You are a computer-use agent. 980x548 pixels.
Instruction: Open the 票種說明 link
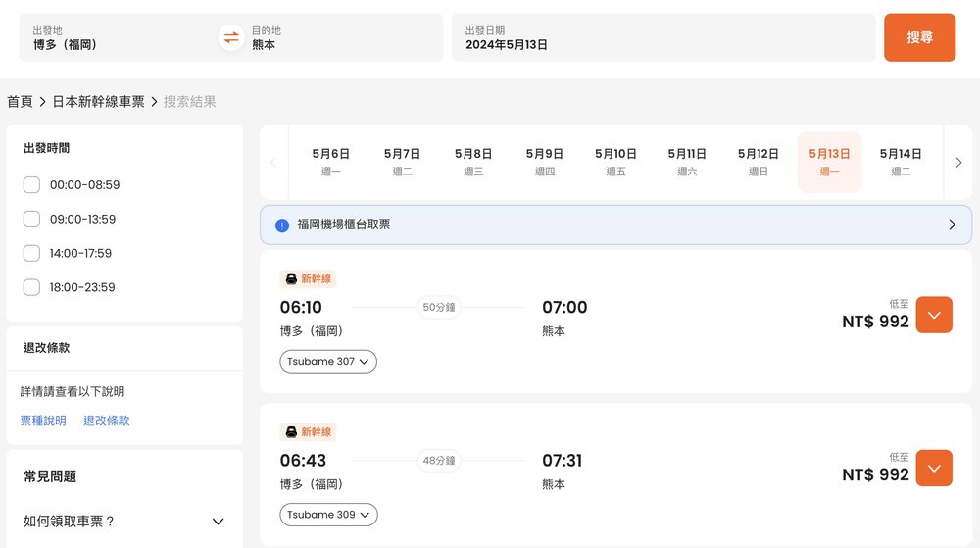(43, 421)
